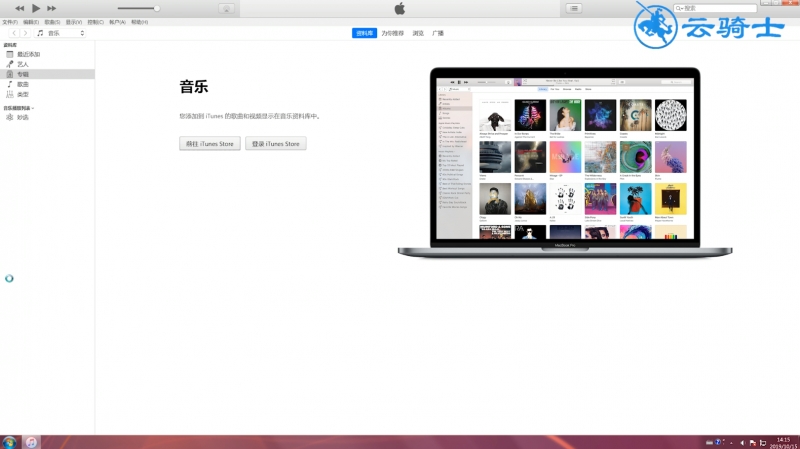The width and height of the screenshot is (800, 449).
Task: Open the 歌曲(S) menu
Action: point(52,22)
